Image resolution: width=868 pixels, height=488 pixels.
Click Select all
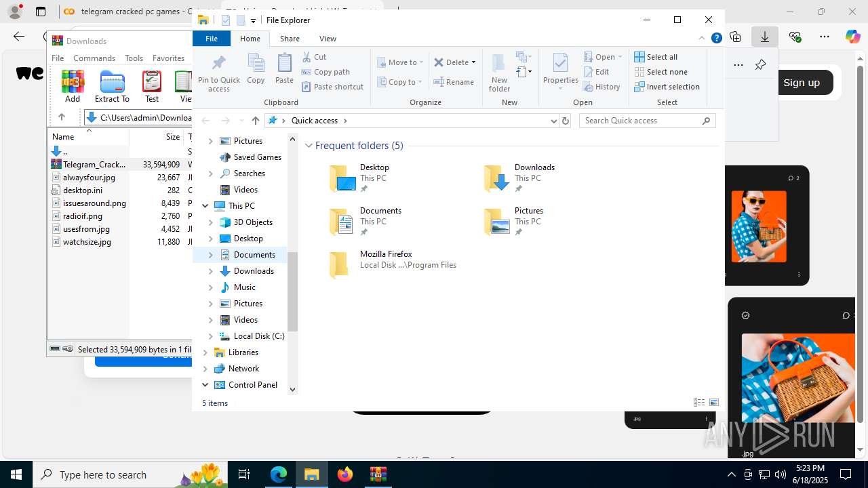click(656, 57)
